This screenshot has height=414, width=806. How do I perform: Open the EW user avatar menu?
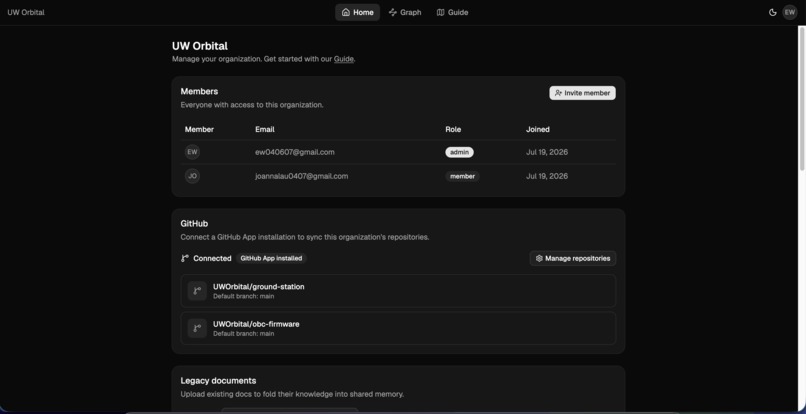click(x=790, y=12)
